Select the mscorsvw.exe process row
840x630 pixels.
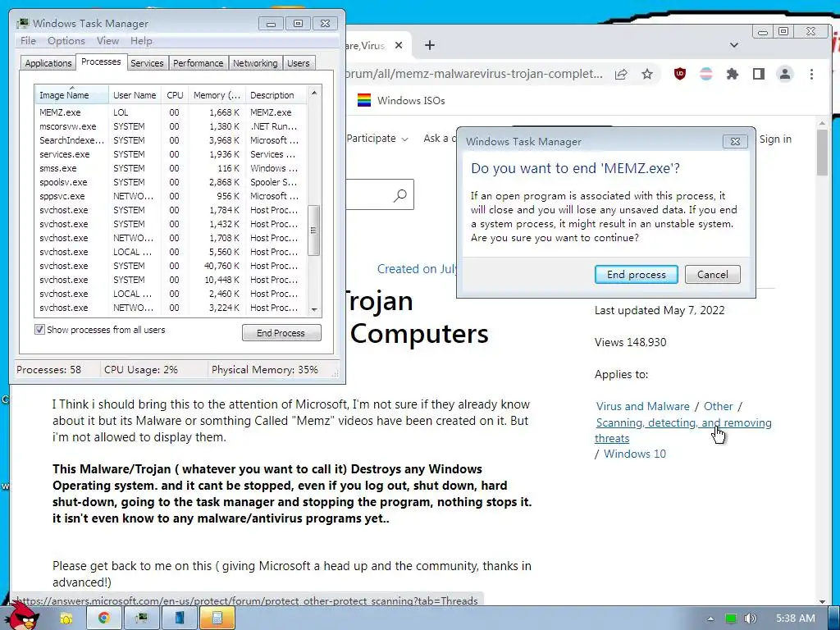click(171, 126)
